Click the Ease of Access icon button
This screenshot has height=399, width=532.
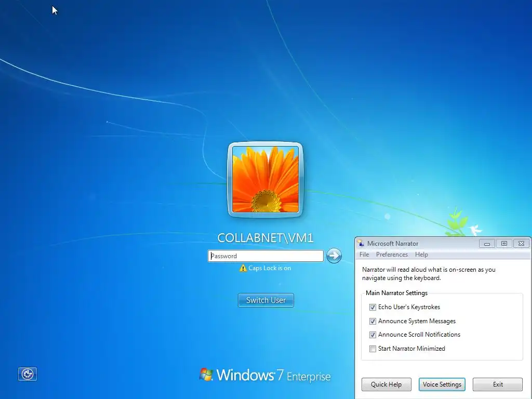click(28, 374)
